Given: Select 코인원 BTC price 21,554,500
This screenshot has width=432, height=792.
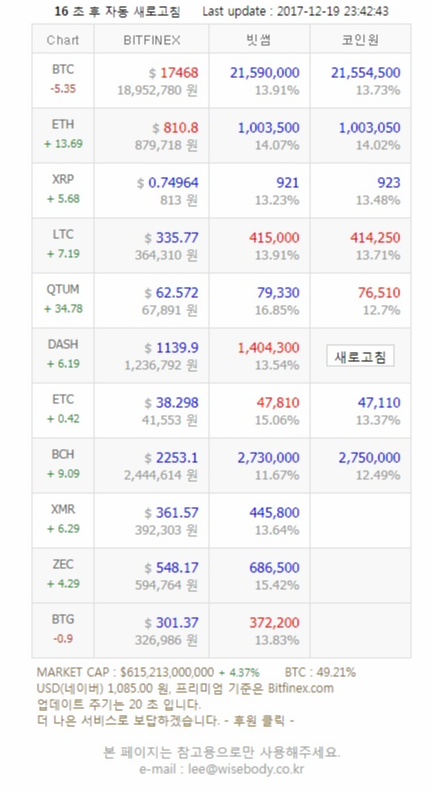Looking at the screenshot, I should click(x=366, y=73).
